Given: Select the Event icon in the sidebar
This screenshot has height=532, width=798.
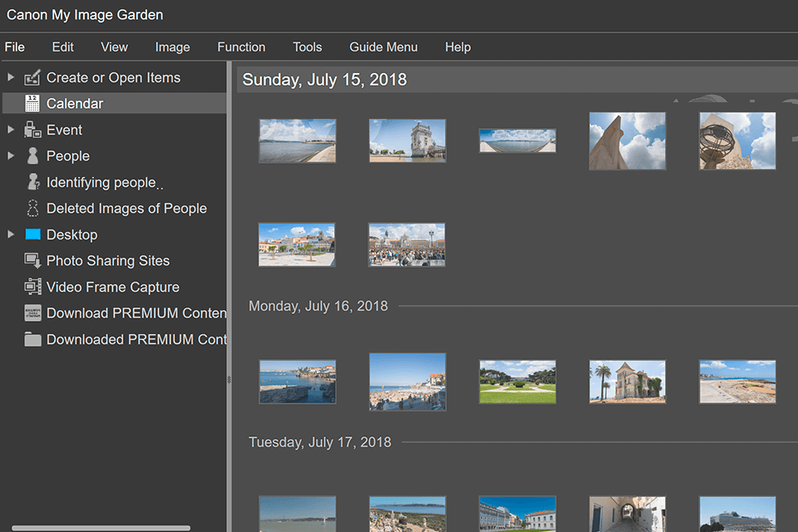Looking at the screenshot, I should coord(34,130).
